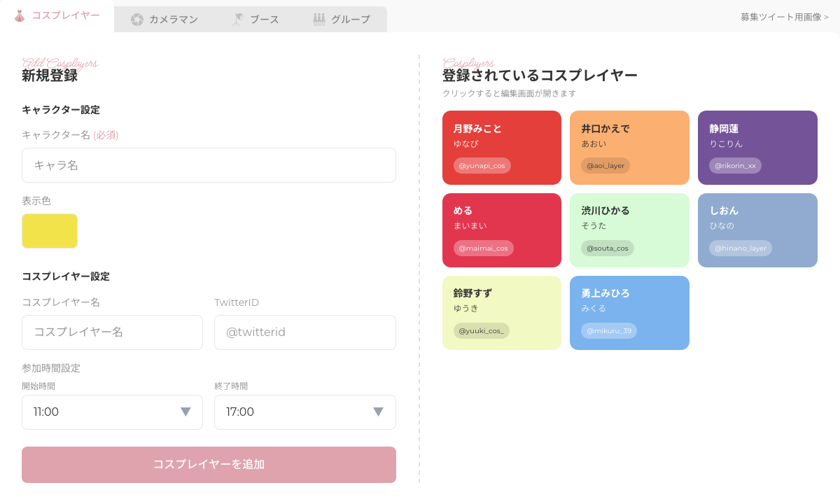Screen dimensions: 840x504
Task: Open the 渋川ひかる cosplayer card
Action: (629, 230)
